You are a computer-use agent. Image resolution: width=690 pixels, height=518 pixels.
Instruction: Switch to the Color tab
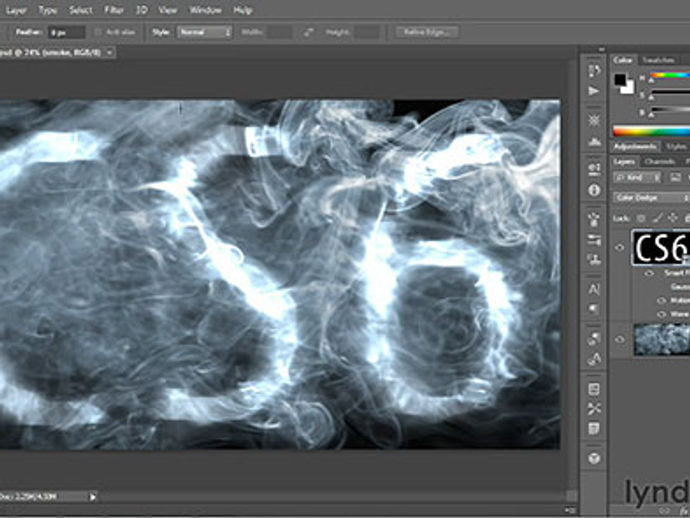[x=623, y=60]
